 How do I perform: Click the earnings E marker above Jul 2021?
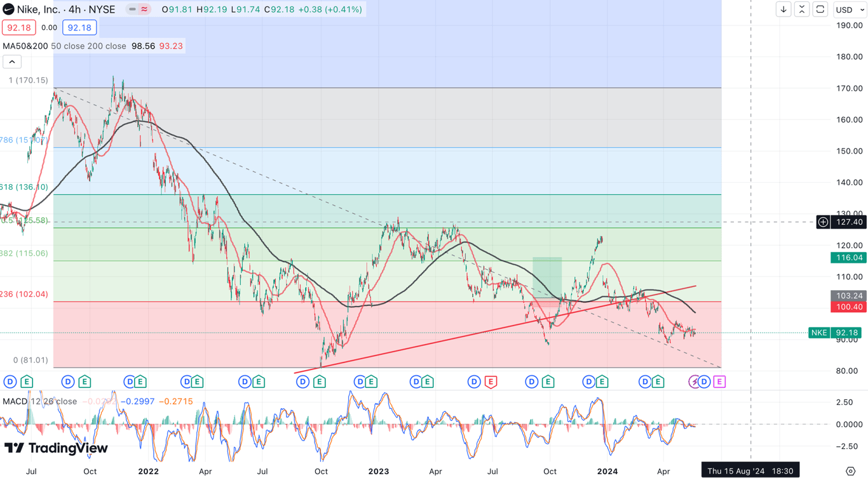27,382
